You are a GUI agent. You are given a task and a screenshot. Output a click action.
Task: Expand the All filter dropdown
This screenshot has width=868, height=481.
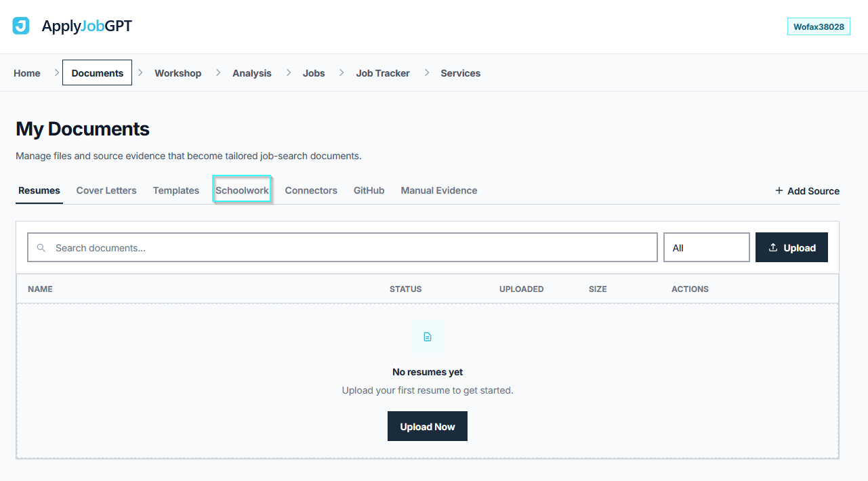click(x=707, y=247)
